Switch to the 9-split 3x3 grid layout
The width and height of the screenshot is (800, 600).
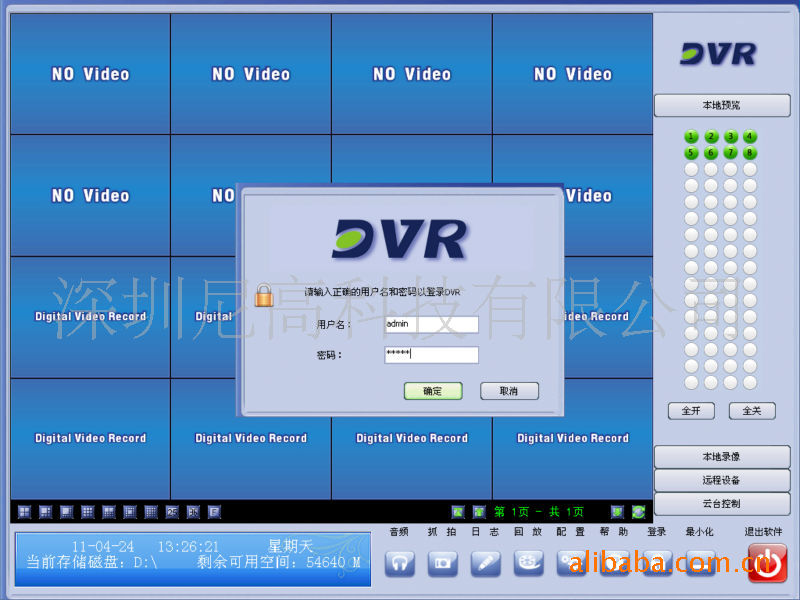pos(88,512)
